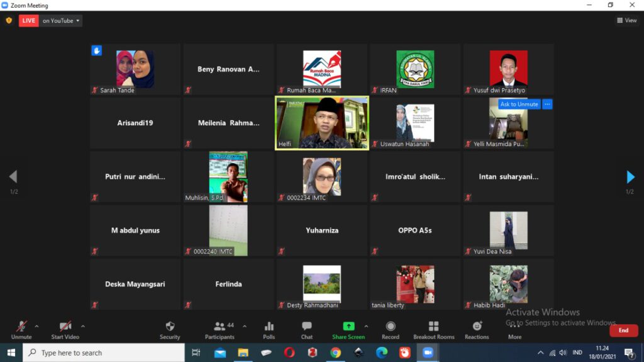Expand audio options arrow beside Unmute
This screenshot has height=362, width=644.
pos(36,326)
